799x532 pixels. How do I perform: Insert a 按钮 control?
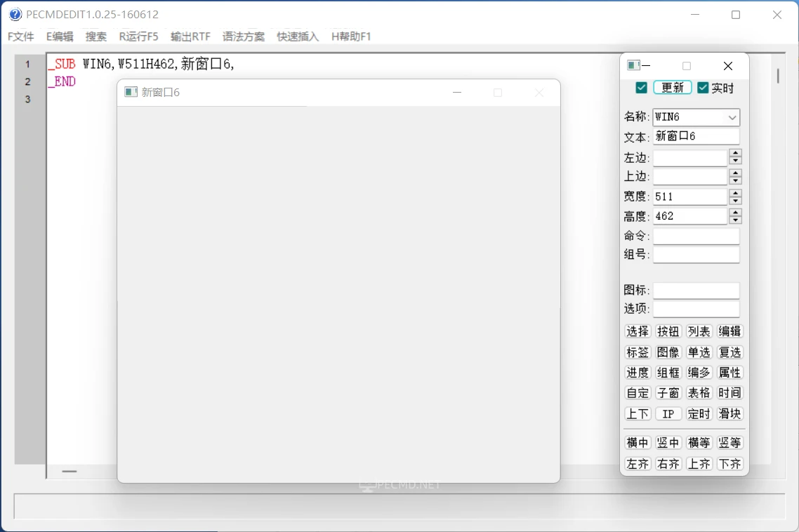click(668, 332)
